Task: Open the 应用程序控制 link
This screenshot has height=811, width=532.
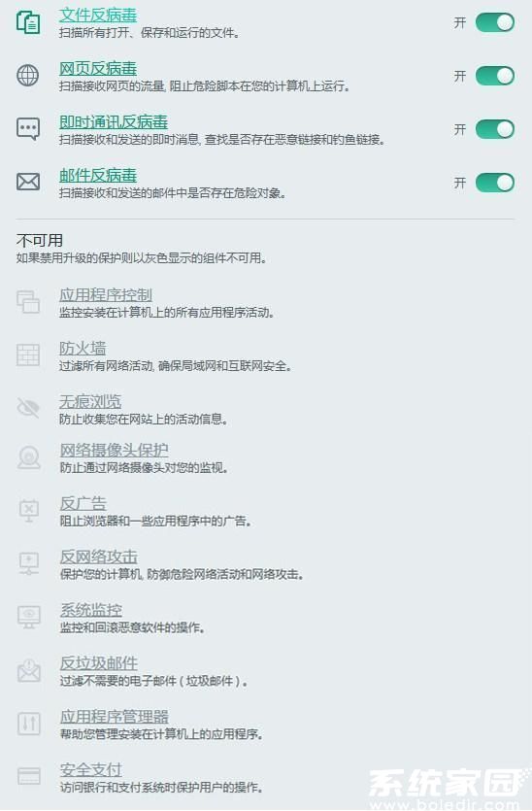Action: 106,295
